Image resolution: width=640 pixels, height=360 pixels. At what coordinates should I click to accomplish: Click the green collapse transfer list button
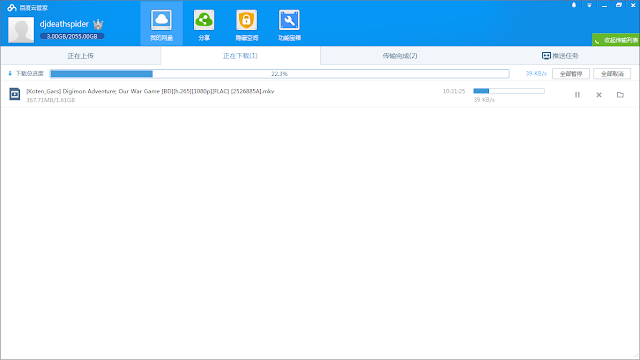coord(616,40)
